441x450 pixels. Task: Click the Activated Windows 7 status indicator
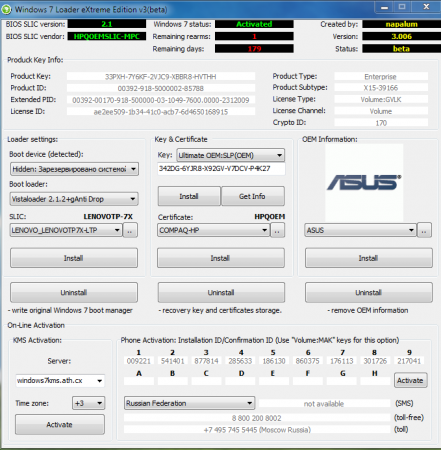pyautogui.click(x=254, y=24)
